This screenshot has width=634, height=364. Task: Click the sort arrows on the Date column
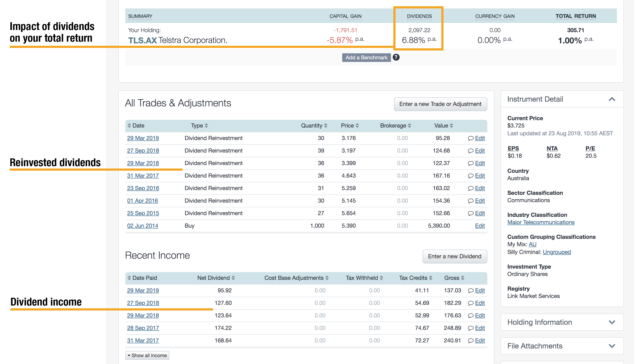coord(129,126)
